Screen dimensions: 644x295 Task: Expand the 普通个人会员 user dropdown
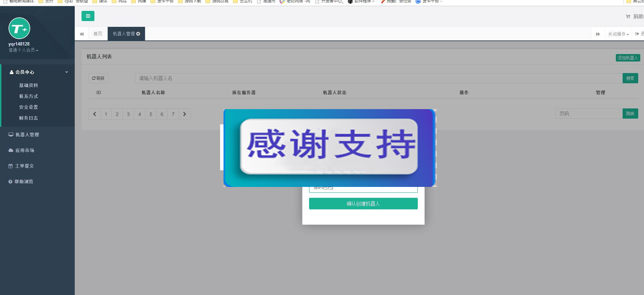click(x=23, y=50)
